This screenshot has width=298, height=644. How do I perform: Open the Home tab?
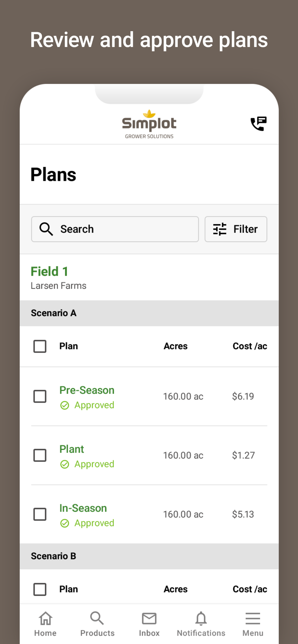(x=45, y=624)
